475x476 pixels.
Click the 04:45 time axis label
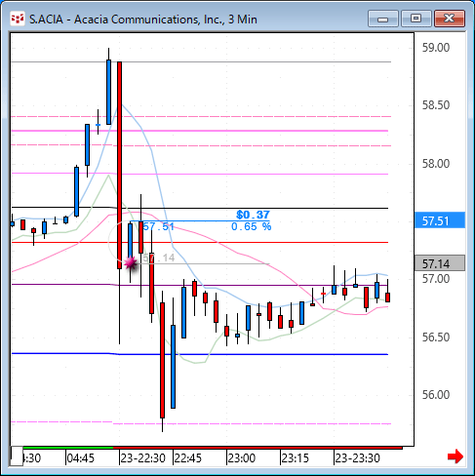pos(80,458)
